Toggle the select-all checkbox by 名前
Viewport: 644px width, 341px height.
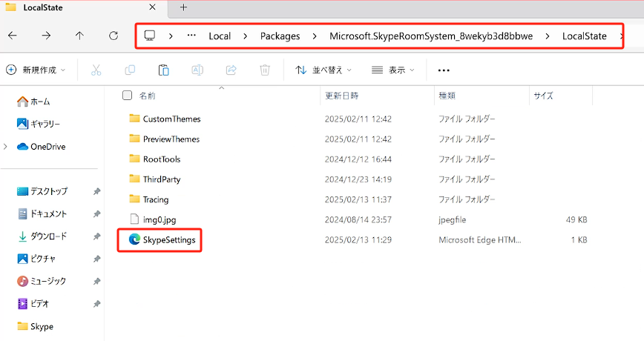click(x=128, y=96)
